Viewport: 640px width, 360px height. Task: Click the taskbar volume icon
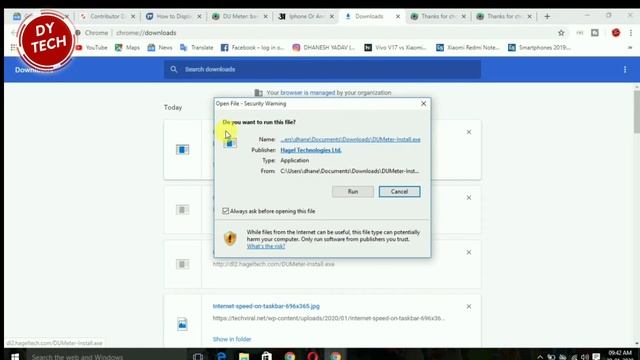pos(584,357)
